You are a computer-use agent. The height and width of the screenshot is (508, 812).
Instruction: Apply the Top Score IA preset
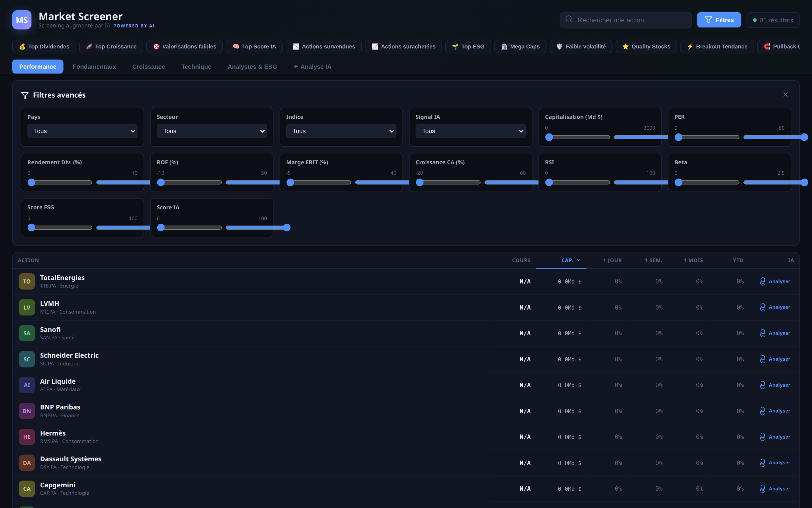pyautogui.click(x=254, y=46)
